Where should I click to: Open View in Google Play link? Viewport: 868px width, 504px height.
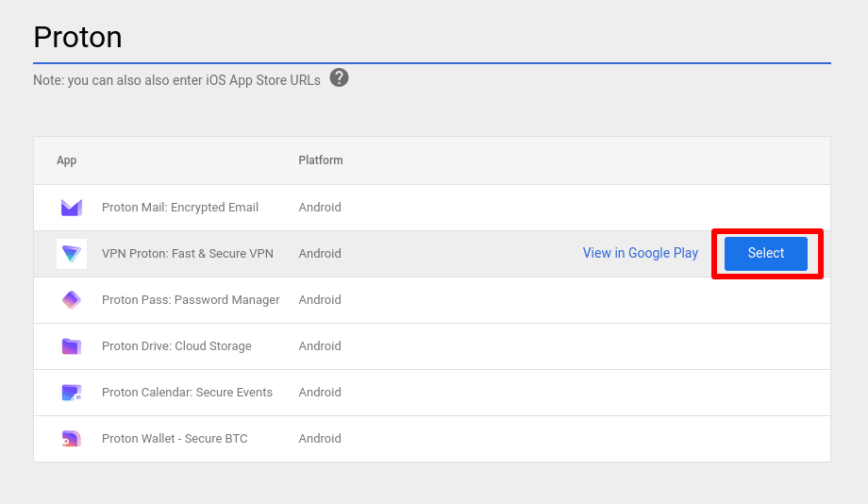640,253
